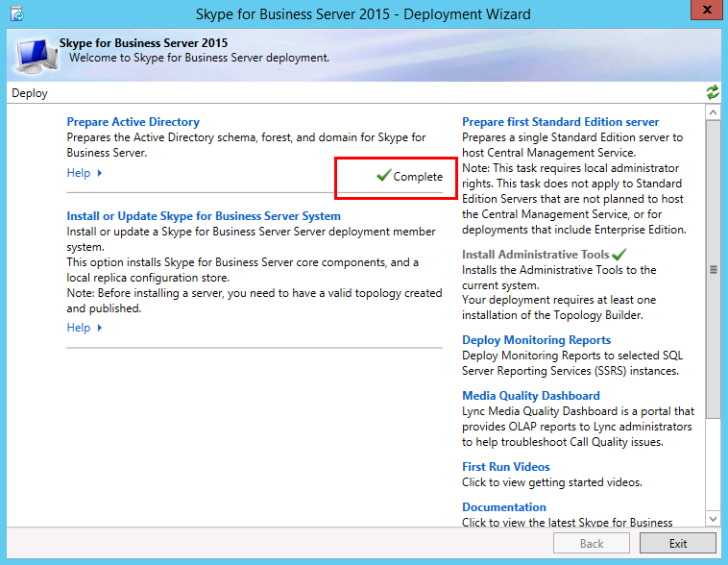Click the green checkmark beside Complete

point(384,175)
